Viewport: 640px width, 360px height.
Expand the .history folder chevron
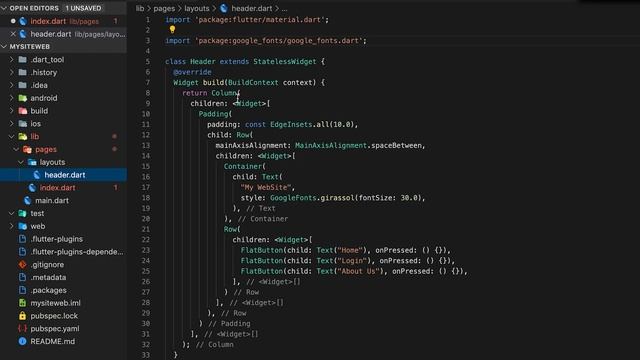point(11,72)
